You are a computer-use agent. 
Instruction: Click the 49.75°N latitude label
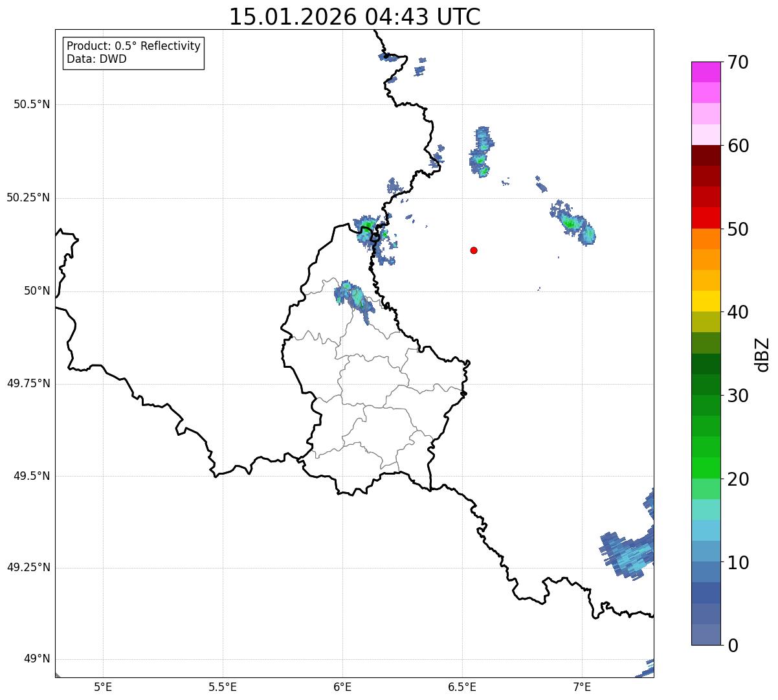(x=28, y=383)
